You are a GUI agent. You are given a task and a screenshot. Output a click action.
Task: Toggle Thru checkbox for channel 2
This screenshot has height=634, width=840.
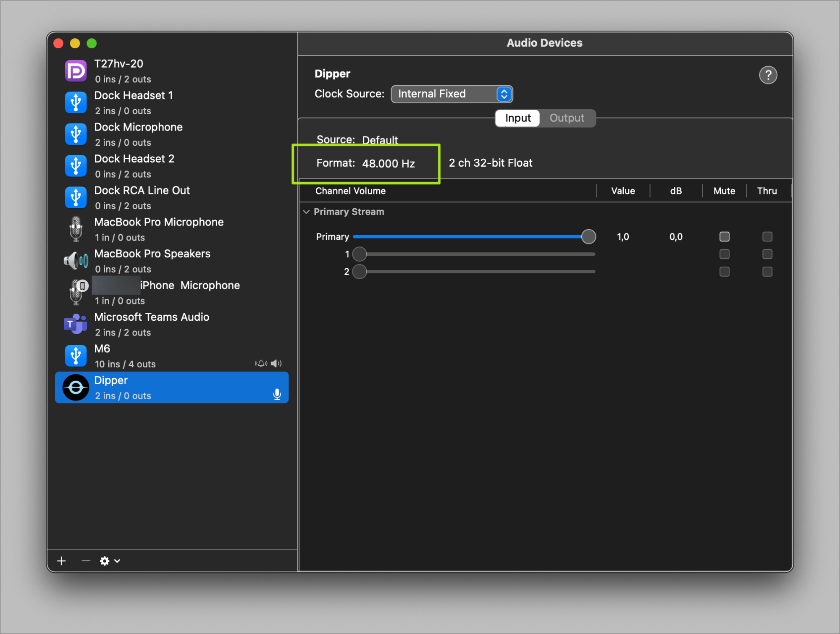click(x=767, y=272)
